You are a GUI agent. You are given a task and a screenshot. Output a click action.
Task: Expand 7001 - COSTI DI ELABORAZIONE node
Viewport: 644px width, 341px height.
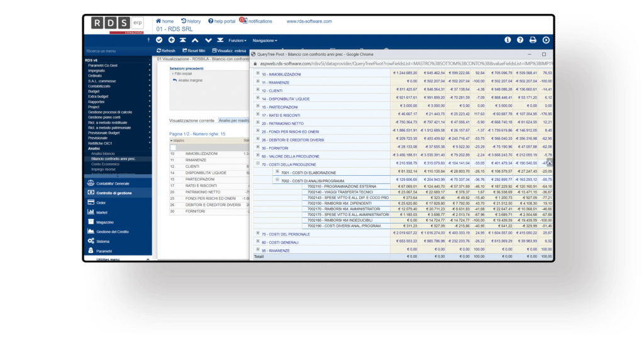click(x=277, y=172)
